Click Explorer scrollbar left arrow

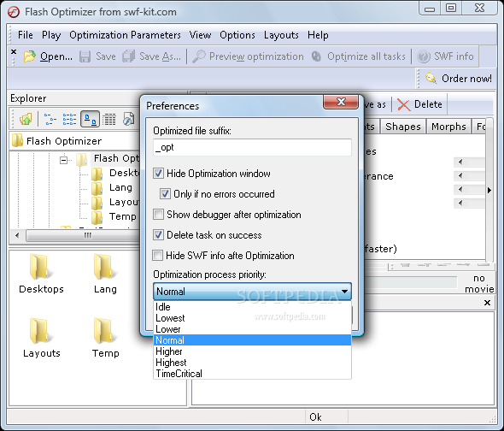click(x=17, y=235)
